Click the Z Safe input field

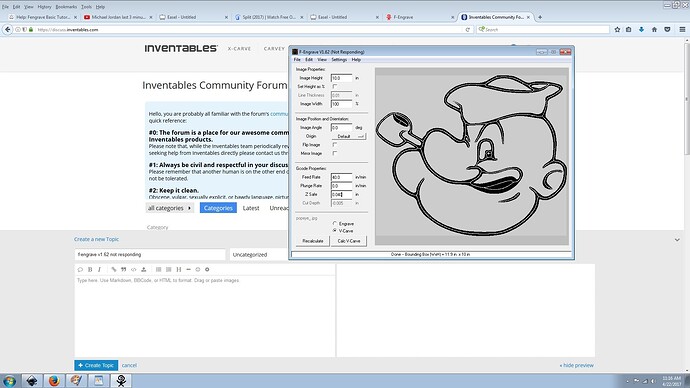tap(341, 194)
